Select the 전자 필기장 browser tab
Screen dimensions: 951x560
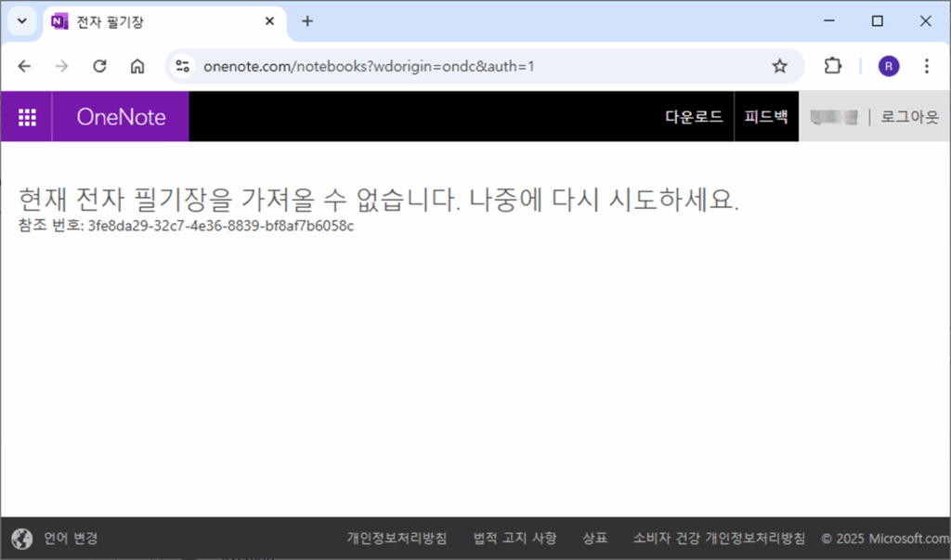(163, 22)
